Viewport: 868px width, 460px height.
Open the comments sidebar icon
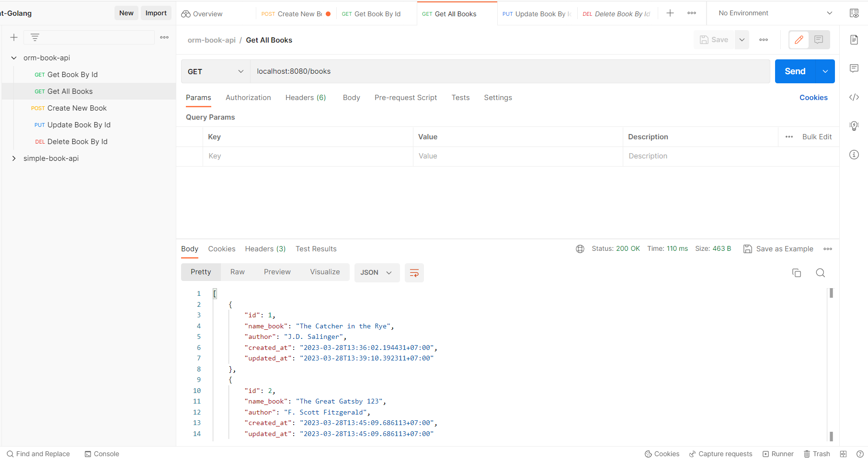pos(854,68)
